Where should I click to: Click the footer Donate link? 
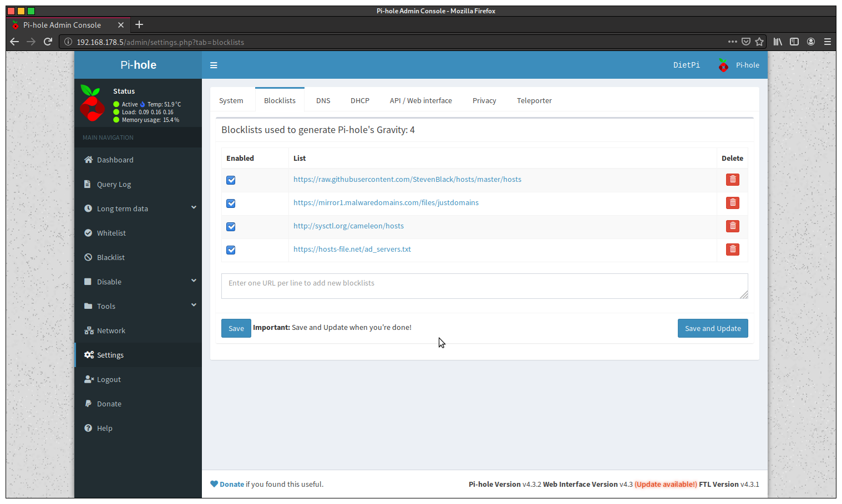click(231, 484)
